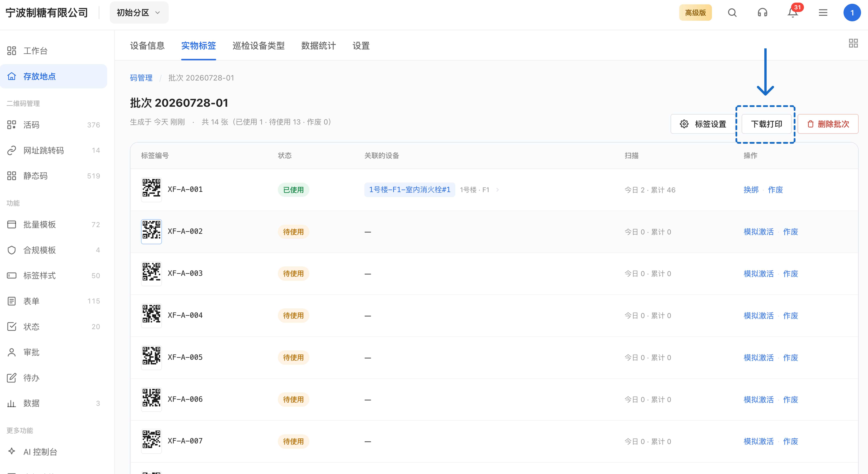The width and height of the screenshot is (868, 474).
Task: Click the grid view icon at top right
Action: click(853, 43)
